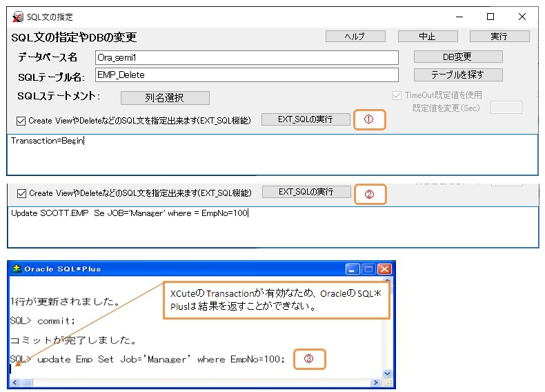Focus the SQLテーブル名 field with EMP_Delete
This screenshot has height=392, width=545.
pos(247,75)
